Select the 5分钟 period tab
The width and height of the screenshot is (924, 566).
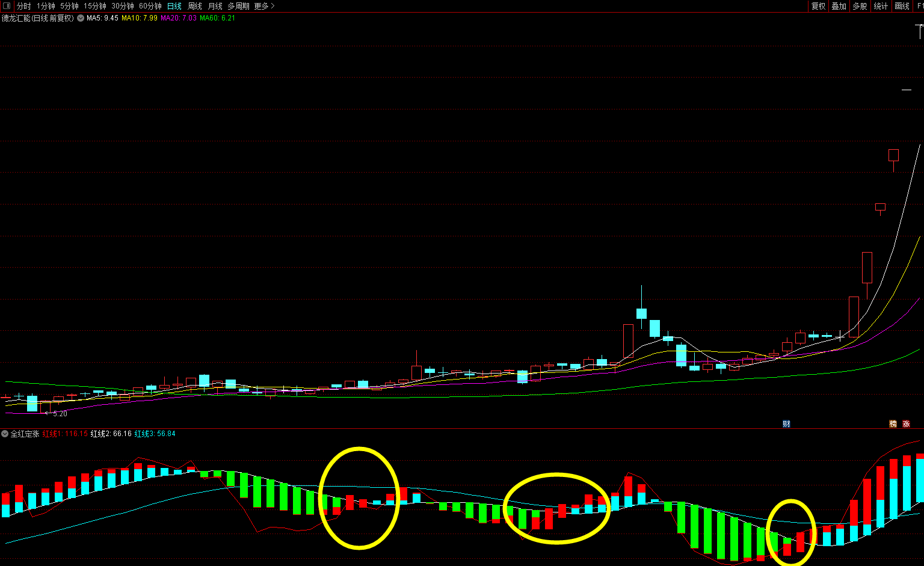(69, 6)
